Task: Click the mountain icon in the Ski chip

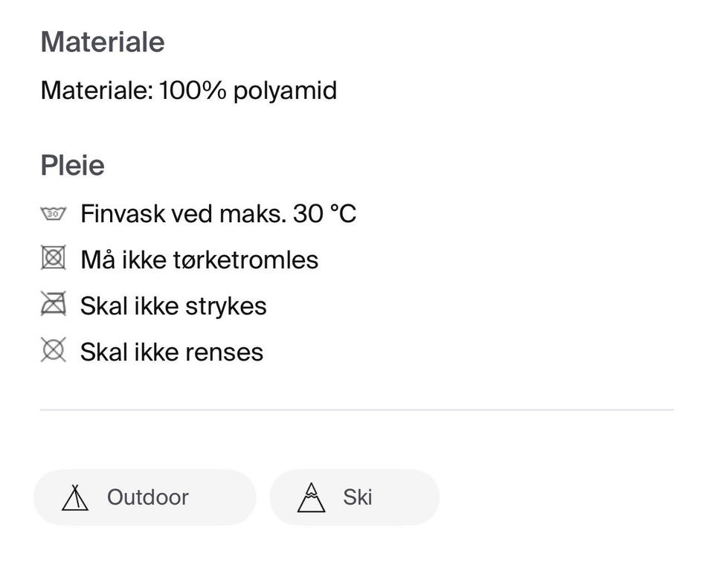Action: (x=311, y=497)
